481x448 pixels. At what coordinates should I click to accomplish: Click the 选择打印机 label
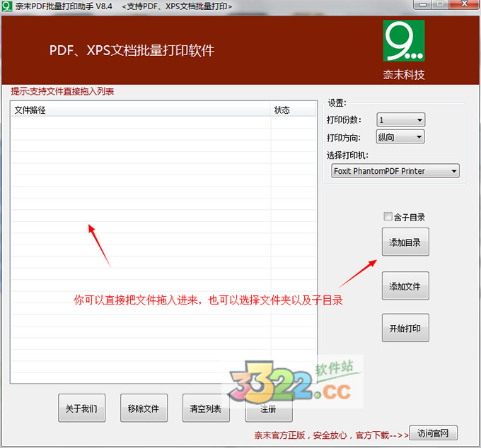tap(347, 155)
